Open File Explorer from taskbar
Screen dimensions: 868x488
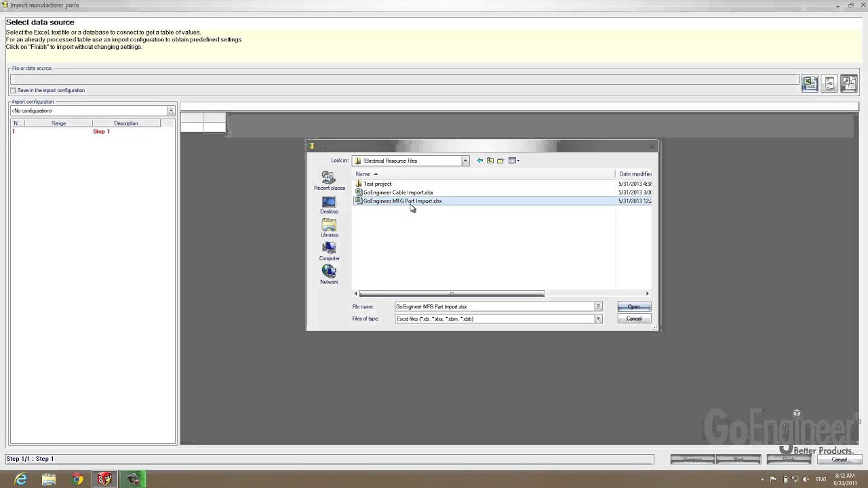pos(49,479)
